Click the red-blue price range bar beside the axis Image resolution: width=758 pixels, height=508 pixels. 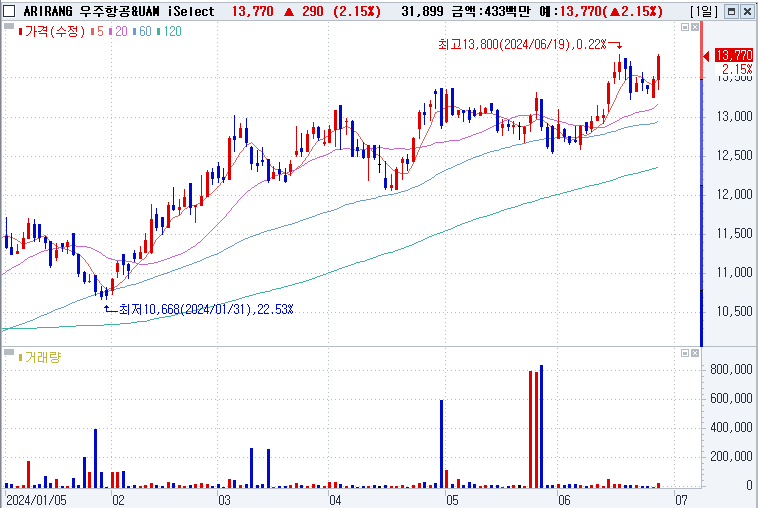tap(702, 184)
